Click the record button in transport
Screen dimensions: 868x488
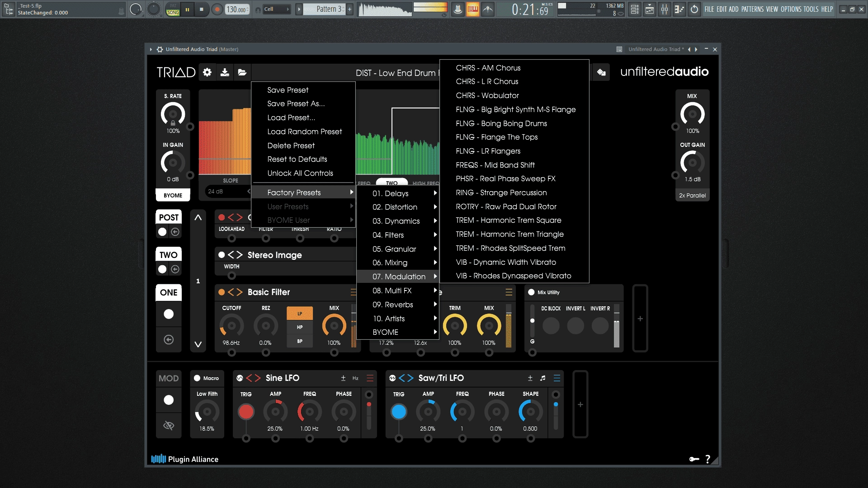tap(217, 9)
